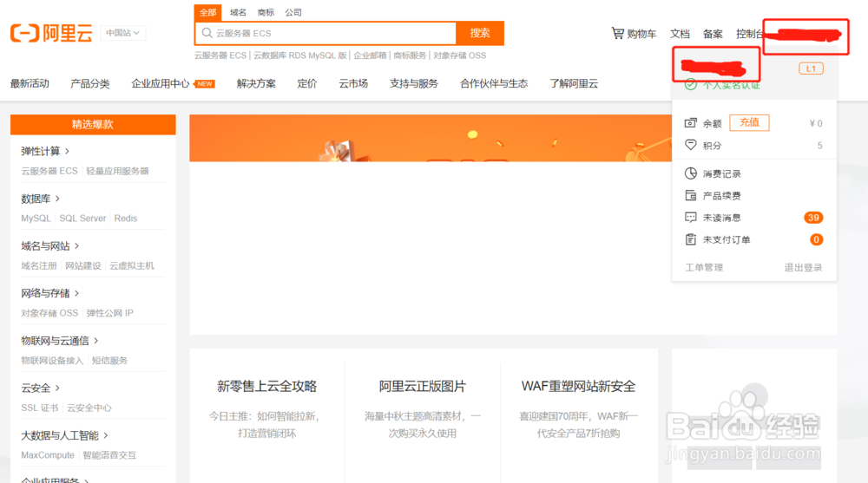Image resolution: width=868 pixels, height=483 pixels.
Task: Open the 了解阿里云 menu
Action: (574, 83)
